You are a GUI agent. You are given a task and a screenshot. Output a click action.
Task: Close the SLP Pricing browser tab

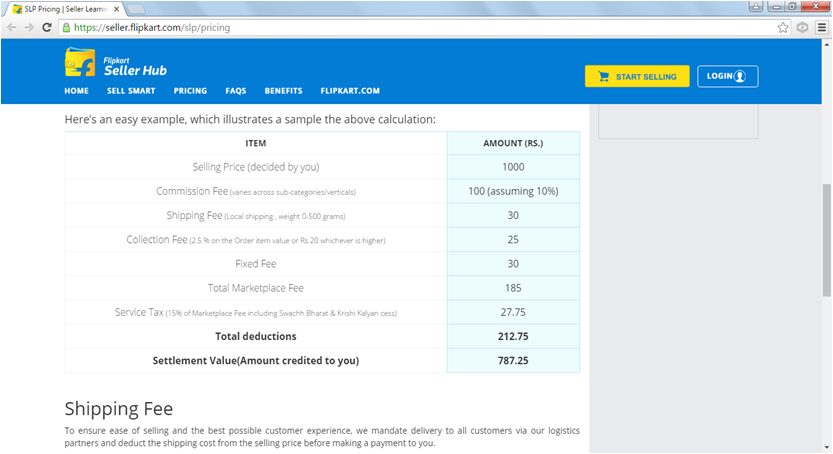click(x=116, y=9)
